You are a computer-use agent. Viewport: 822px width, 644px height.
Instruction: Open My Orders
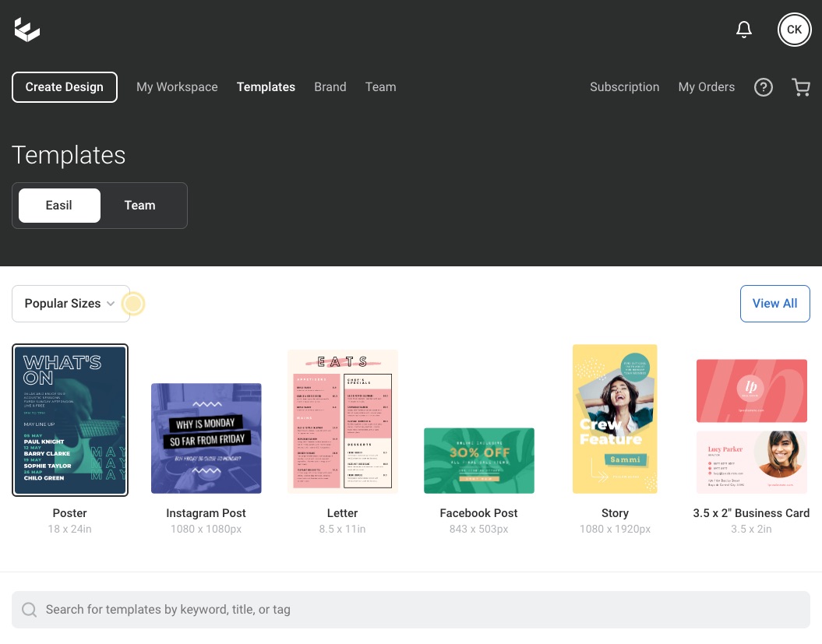(707, 87)
